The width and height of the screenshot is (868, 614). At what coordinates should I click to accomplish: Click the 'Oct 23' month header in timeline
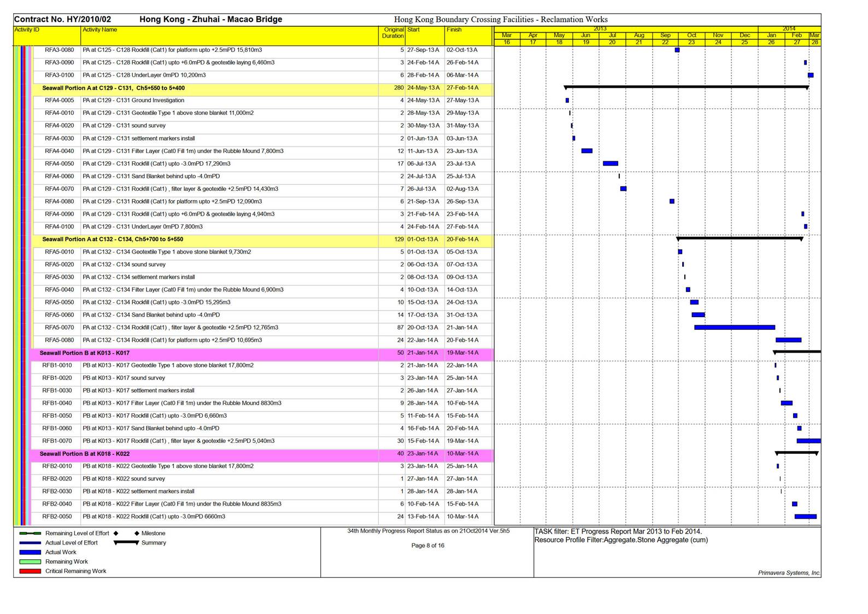pos(691,38)
